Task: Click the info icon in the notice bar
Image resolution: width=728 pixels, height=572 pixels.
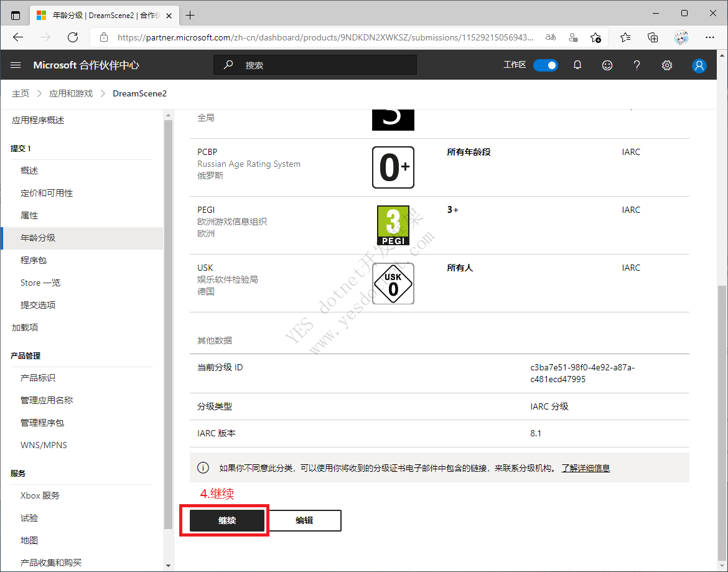Action: 203,467
